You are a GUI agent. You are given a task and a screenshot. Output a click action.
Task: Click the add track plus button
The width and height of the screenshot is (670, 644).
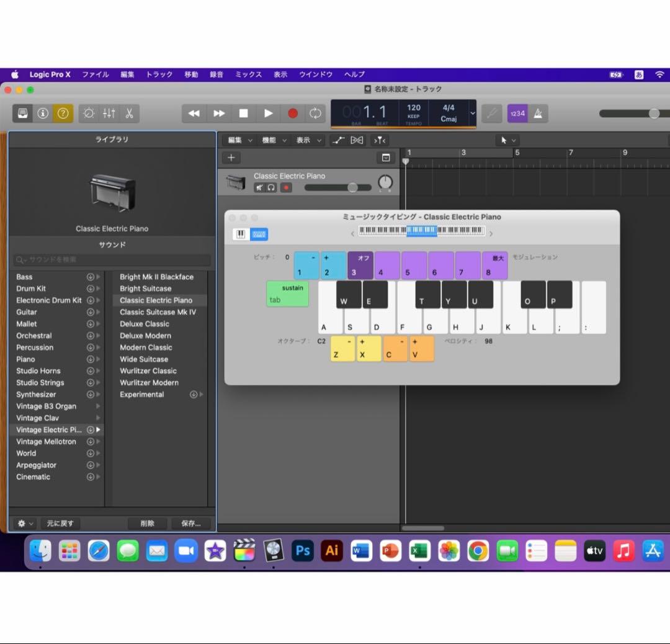(x=231, y=158)
